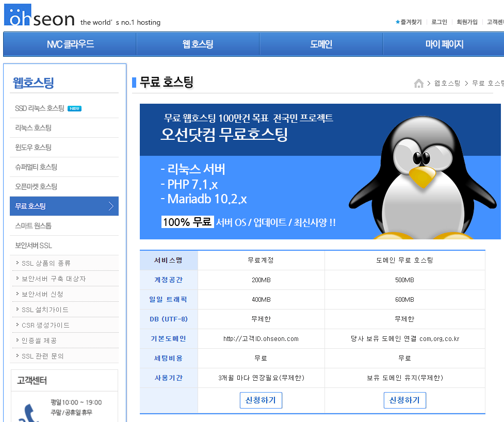The image size is (504, 422).
Task: Open 보안서버 구축 대상자 submenu item
Action: pos(54,279)
